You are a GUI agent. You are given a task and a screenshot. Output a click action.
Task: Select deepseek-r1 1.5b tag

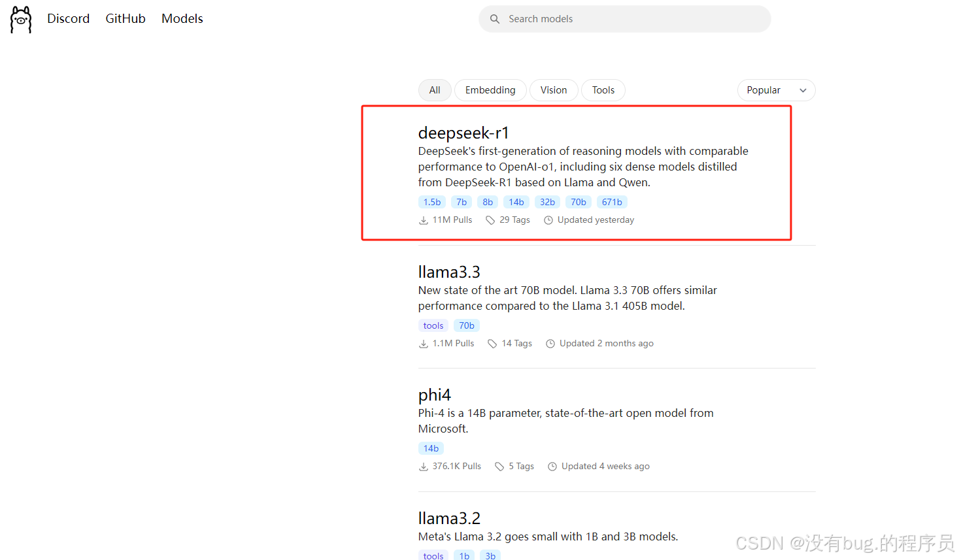coord(432,202)
